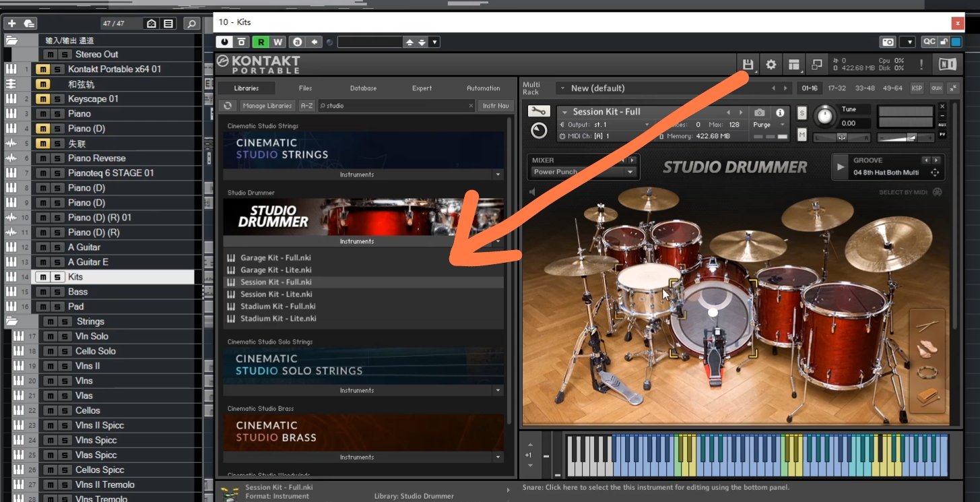Collapse the Strings folder track

pyautogui.click(x=11, y=321)
